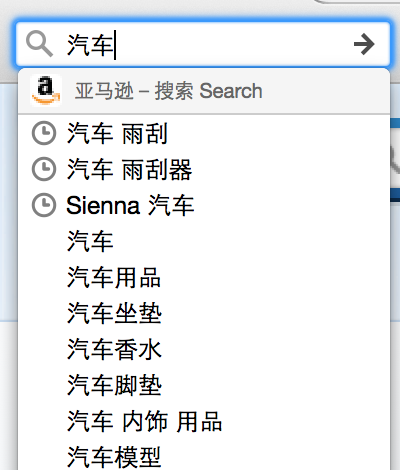Pick the Sienna 汽车 history entry

[204, 205]
